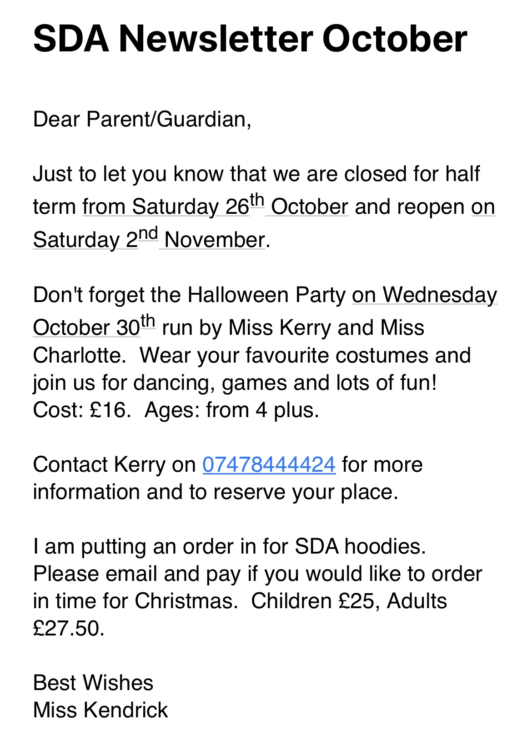Tap the 'on Wednesday' underlined date text
Image resolution: width=532 pixels, height=756 pixels.
(x=425, y=295)
